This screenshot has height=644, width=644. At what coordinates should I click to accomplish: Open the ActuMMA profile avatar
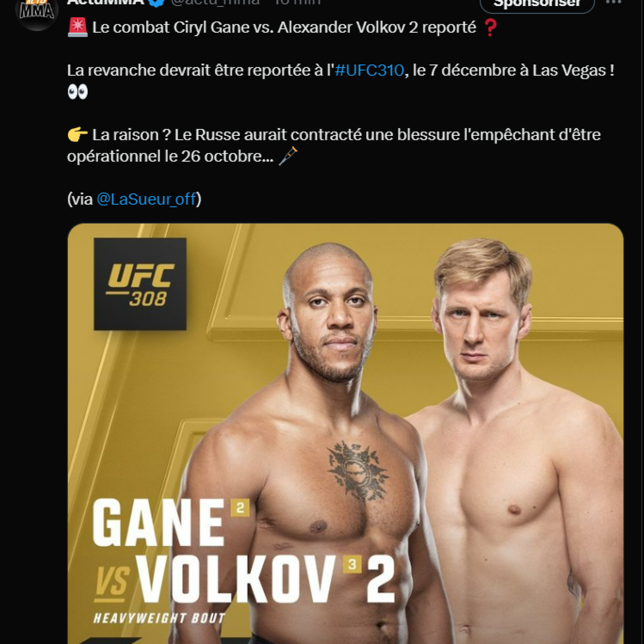[x=37, y=10]
